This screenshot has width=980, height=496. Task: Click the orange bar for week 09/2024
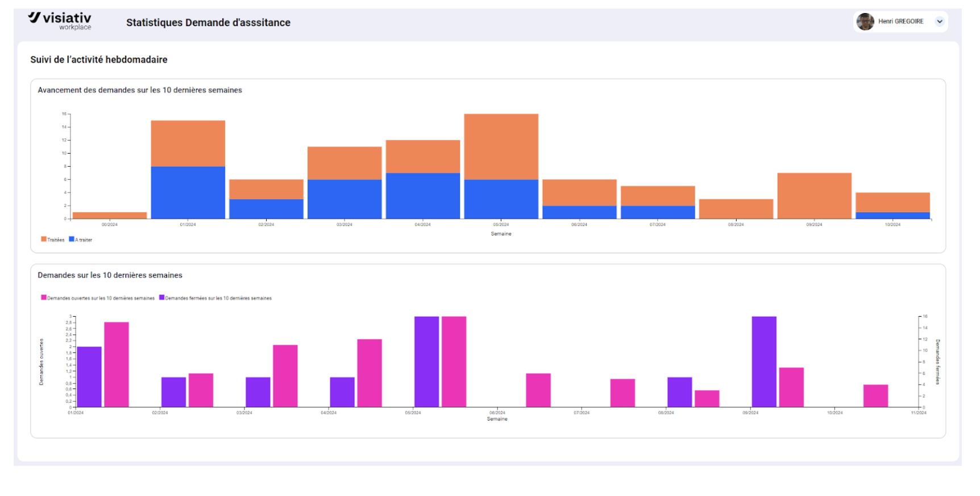click(814, 196)
